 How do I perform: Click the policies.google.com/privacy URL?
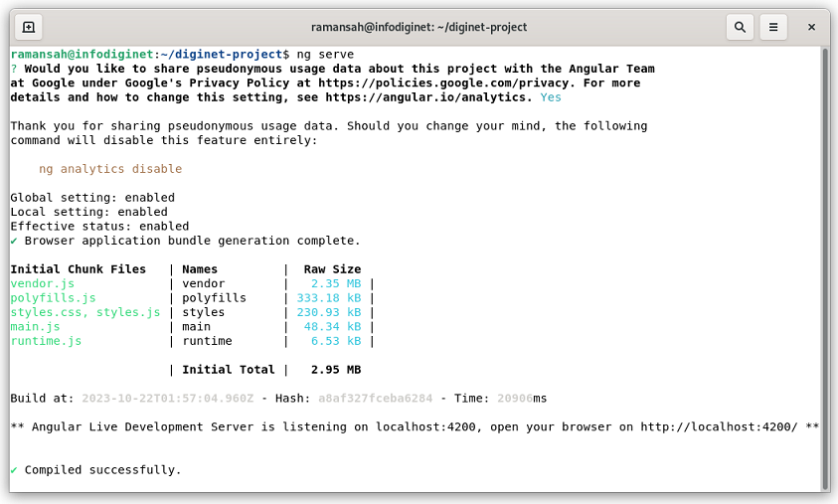pyautogui.click(x=443, y=83)
